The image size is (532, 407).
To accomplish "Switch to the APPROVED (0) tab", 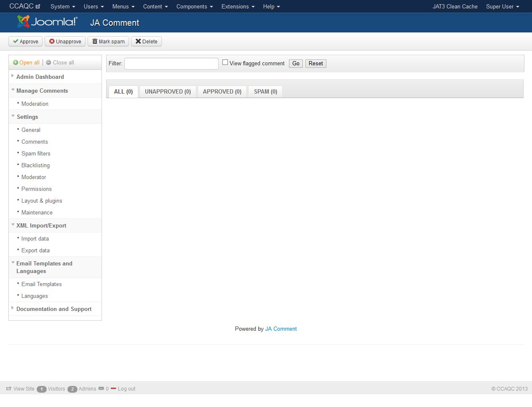I will [x=222, y=91].
